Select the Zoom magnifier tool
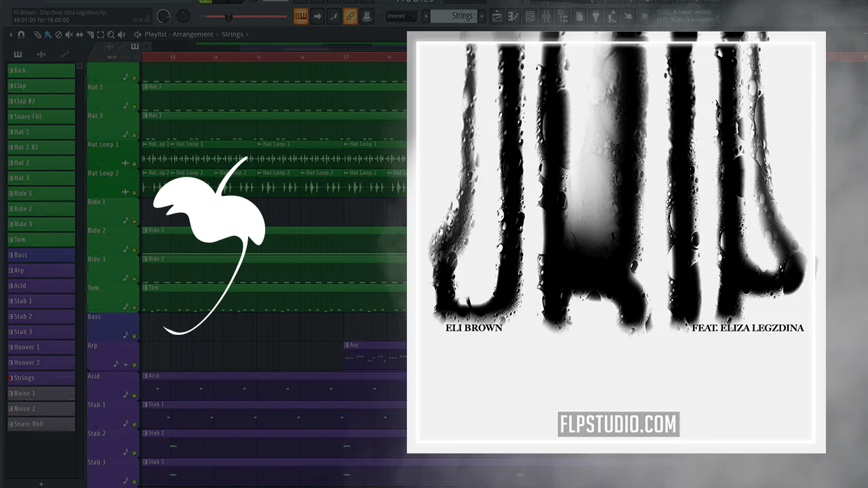The width and height of the screenshot is (868, 488). pos(111,35)
